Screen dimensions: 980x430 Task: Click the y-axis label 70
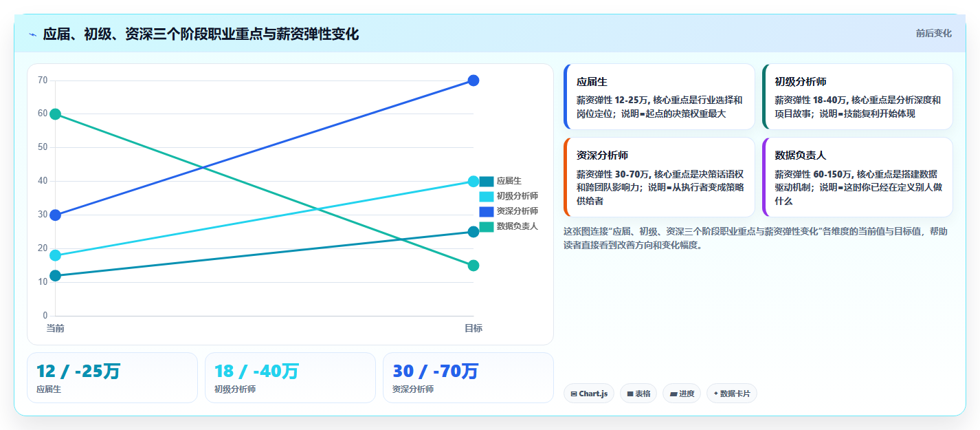43,80
